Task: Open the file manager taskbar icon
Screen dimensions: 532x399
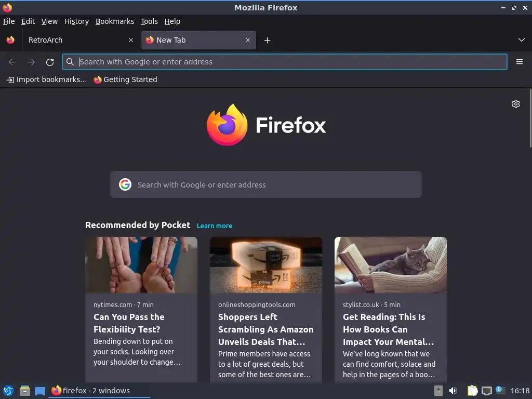Action: click(x=25, y=391)
